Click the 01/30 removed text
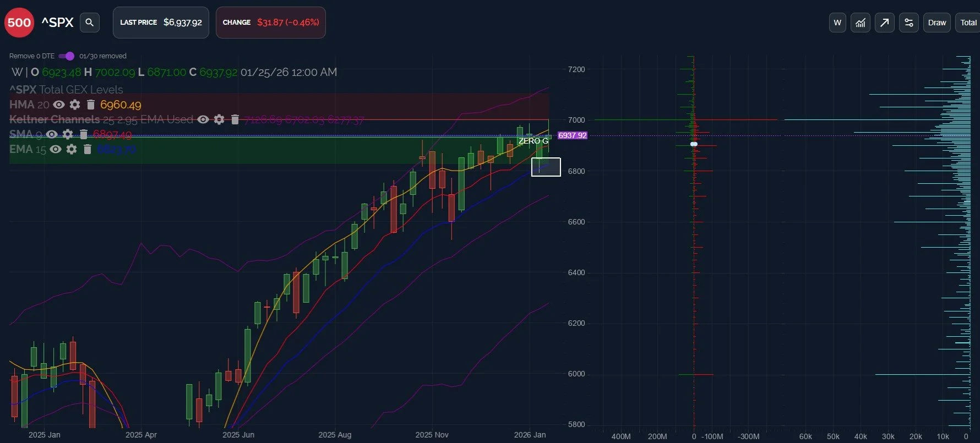The image size is (980, 443). [103, 56]
